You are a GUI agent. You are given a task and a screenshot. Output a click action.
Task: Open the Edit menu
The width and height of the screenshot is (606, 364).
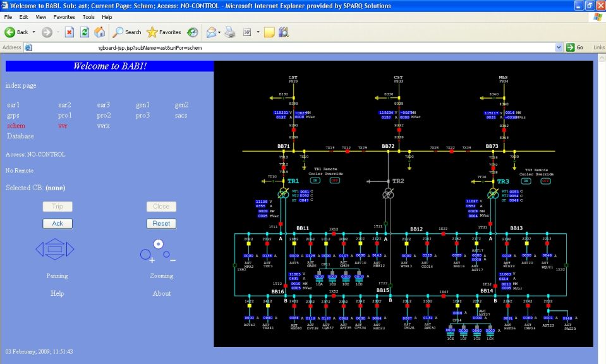coord(23,17)
